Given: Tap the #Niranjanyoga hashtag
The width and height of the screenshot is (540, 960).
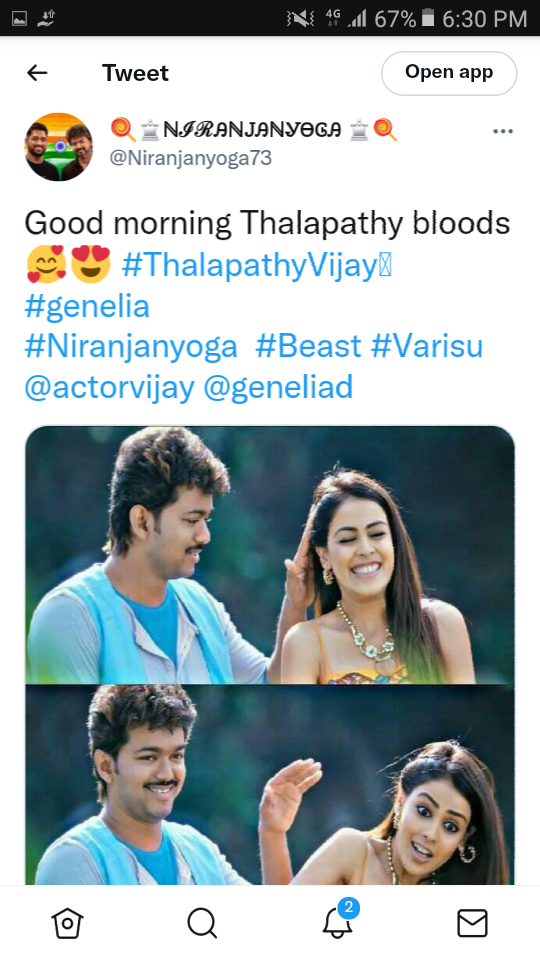Looking at the screenshot, I should (131, 347).
